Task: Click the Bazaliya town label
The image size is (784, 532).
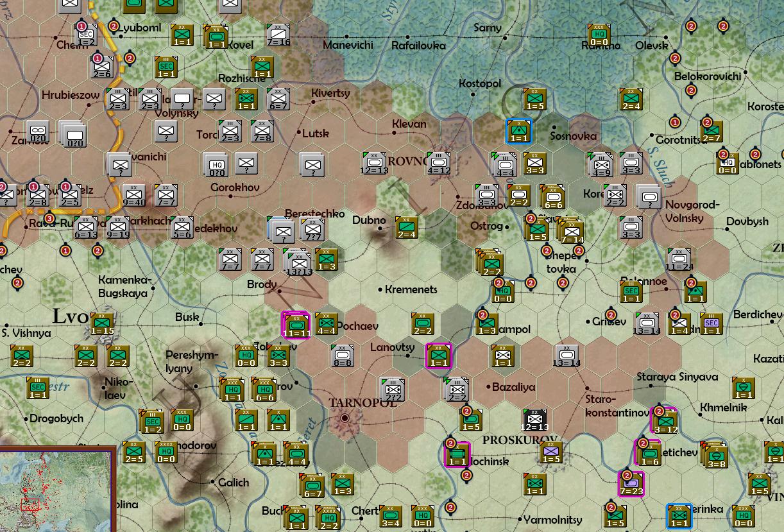Action: click(513, 387)
